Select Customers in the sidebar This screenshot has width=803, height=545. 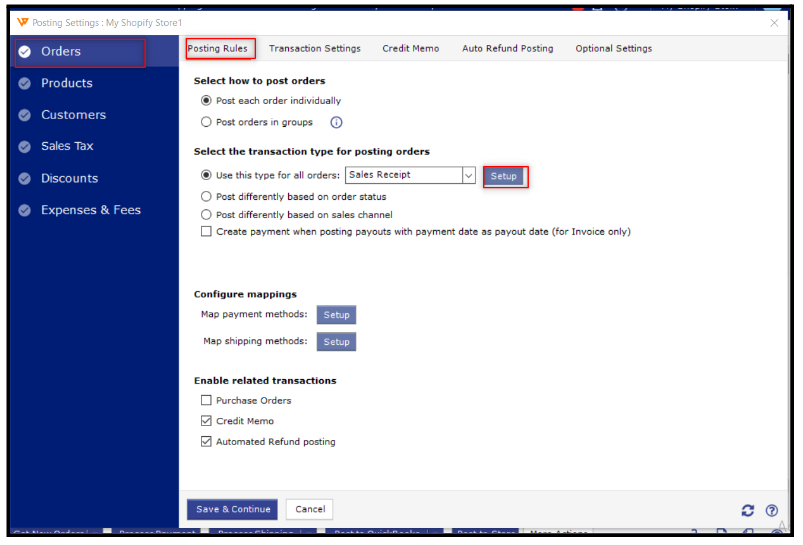(73, 115)
